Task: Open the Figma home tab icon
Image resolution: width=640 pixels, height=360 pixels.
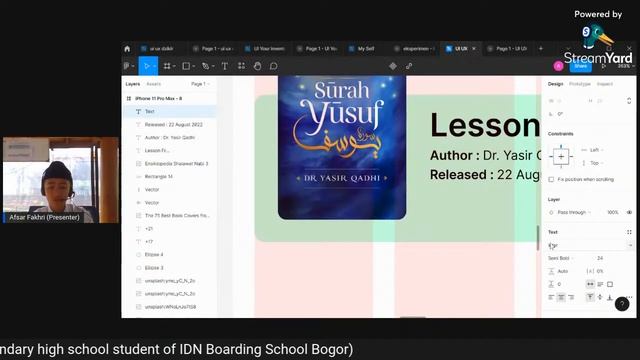Action: 127,49
